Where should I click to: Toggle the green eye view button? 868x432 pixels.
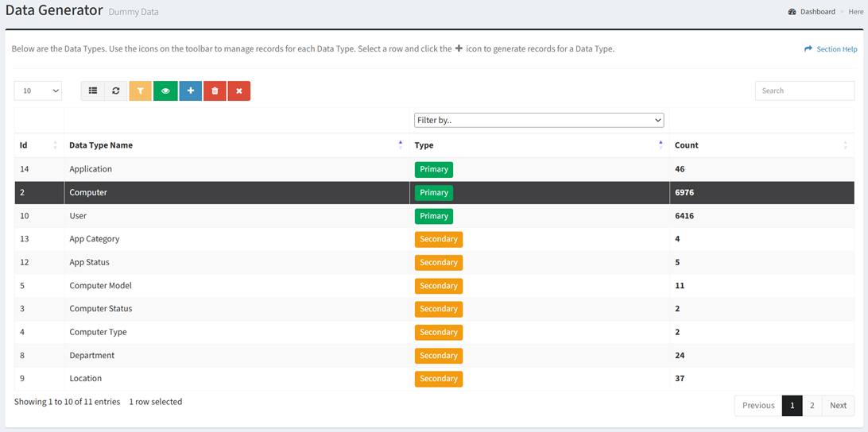pyautogui.click(x=165, y=91)
